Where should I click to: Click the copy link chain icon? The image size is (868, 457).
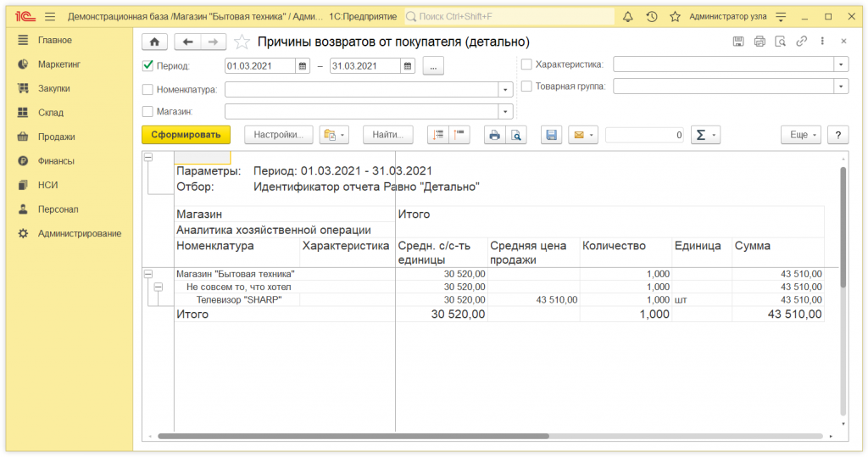click(x=801, y=42)
